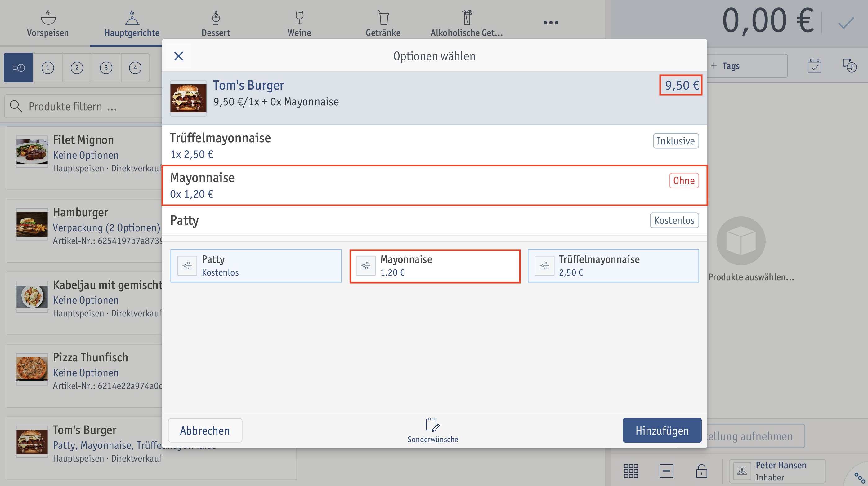Select Filet Mignon product card
The height and width of the screenshot is (486, 868).
[84, 158]
